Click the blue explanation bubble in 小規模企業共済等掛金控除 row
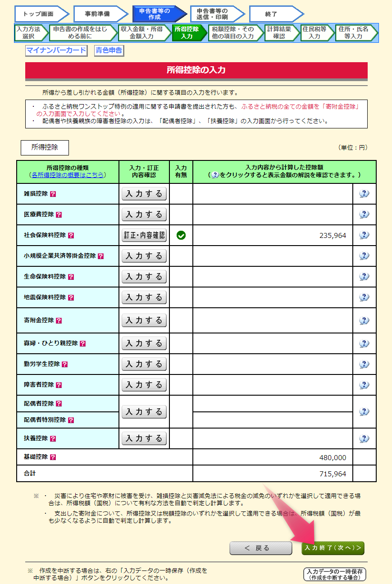The height and width of the screenshot is (584, 392). click(x=364, y=256)
